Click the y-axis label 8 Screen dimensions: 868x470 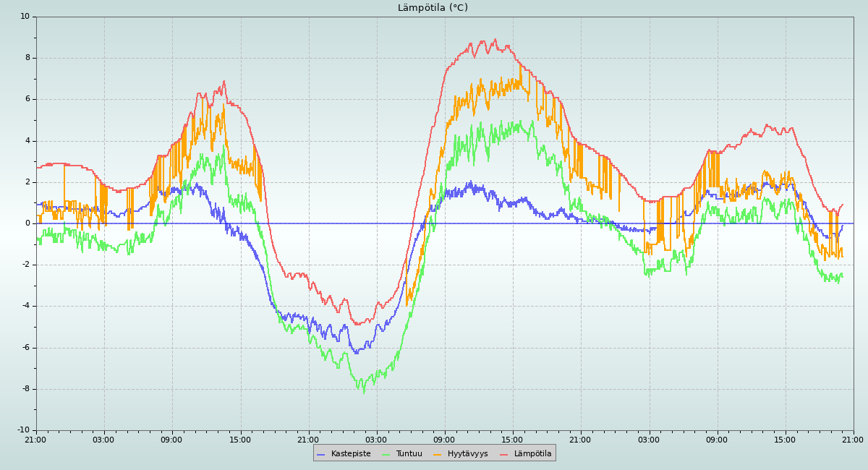pyautogui.click(x=27, y=58)
